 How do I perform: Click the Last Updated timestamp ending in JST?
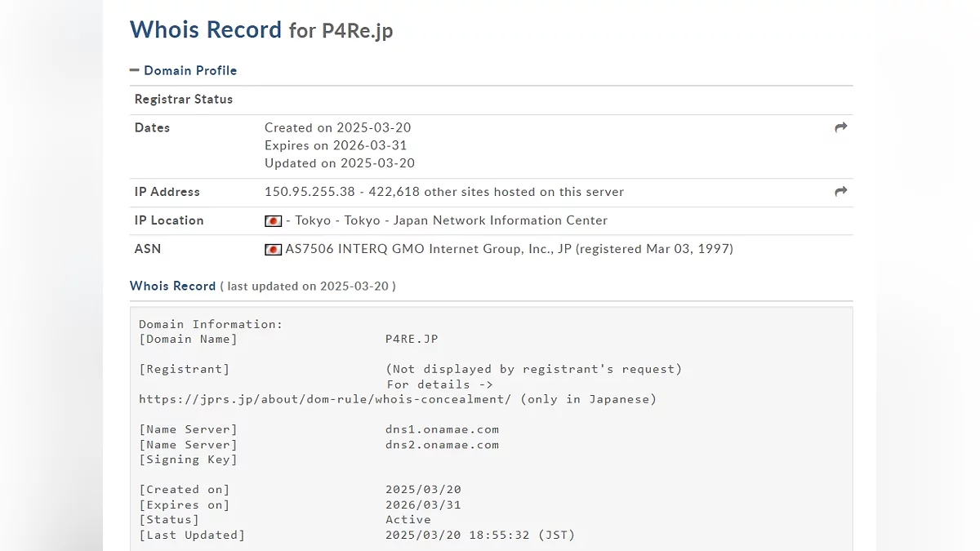[480, 535]
